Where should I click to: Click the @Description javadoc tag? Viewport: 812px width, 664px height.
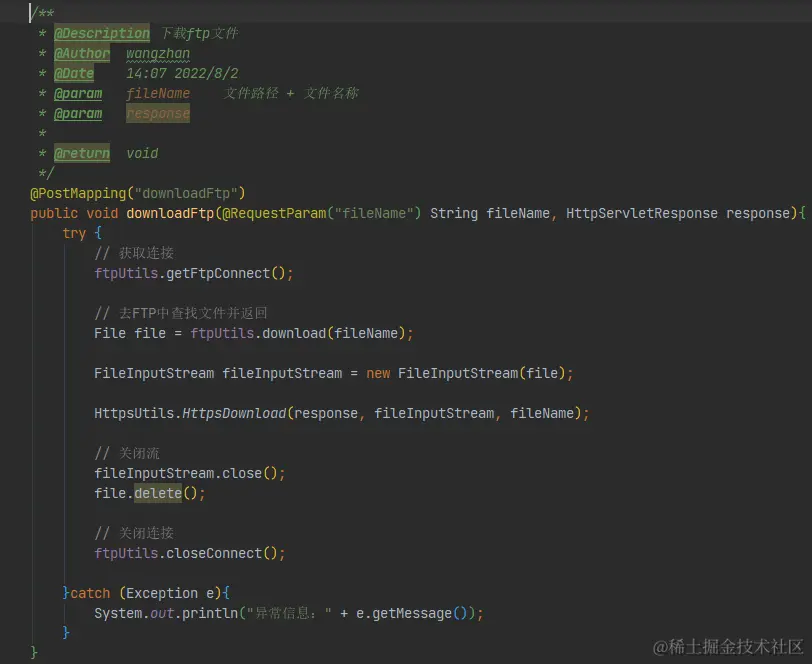[x=102, y=34]
